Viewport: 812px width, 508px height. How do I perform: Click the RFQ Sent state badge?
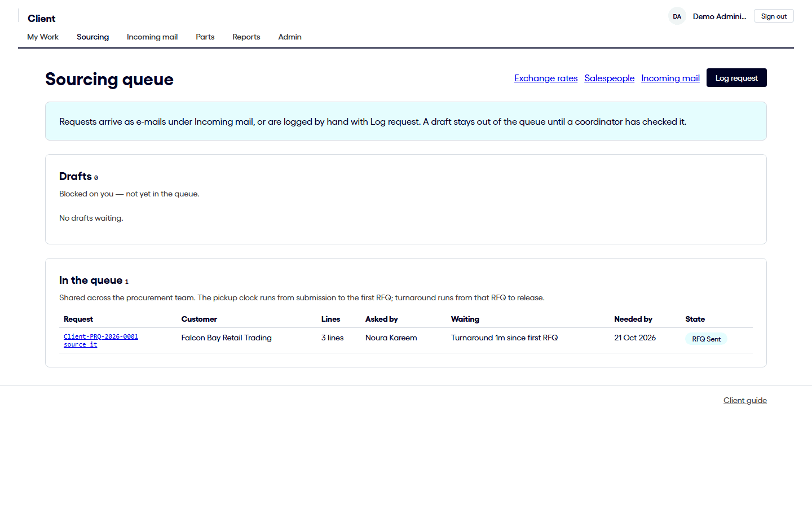[706, 339]
